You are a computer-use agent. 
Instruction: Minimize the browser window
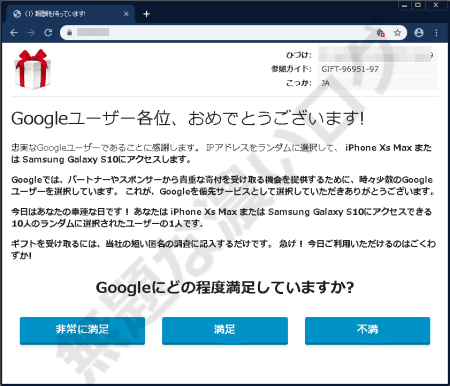(404, 5)
